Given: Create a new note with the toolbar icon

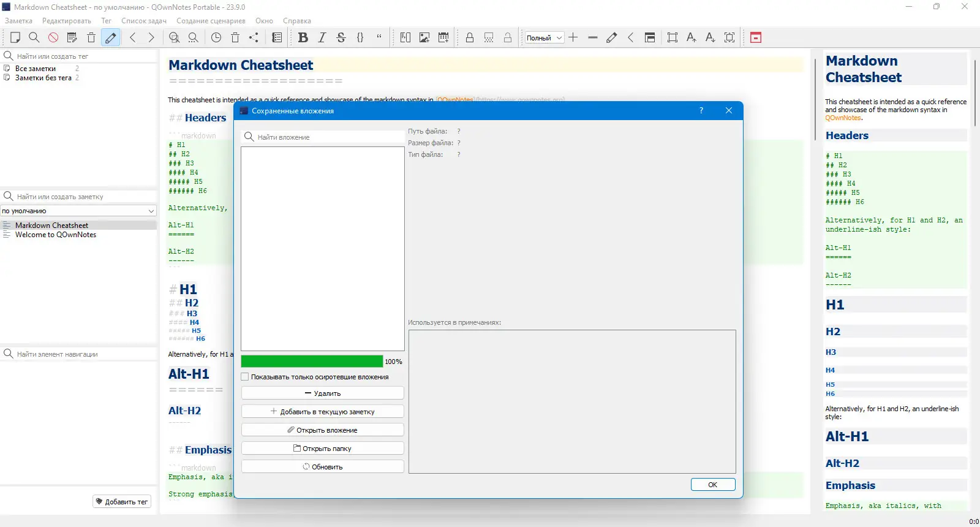Looking at the screenshot, I should tap(15, 37).
